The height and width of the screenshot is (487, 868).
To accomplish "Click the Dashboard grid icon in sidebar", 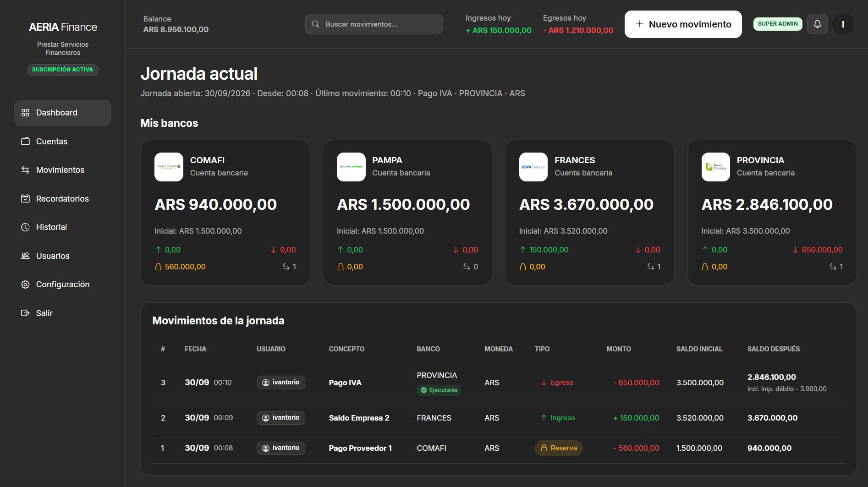I will pyautogui.click(x=25, y=113).
